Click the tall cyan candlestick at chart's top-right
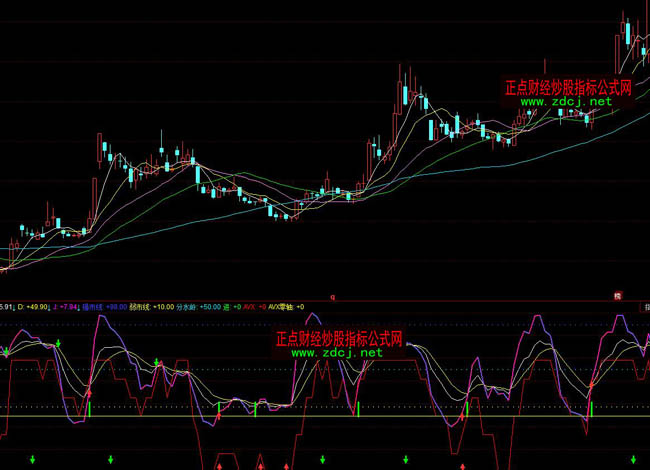Image resolution: width=650 pixels, height=470 pixels. click(x=627, y=32)
